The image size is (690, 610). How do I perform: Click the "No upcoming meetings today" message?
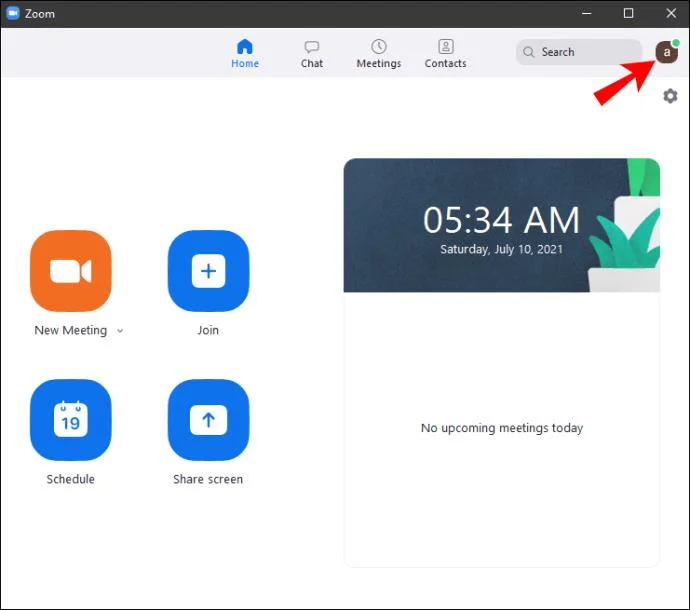pyautogui.click(x=502, y=428)
